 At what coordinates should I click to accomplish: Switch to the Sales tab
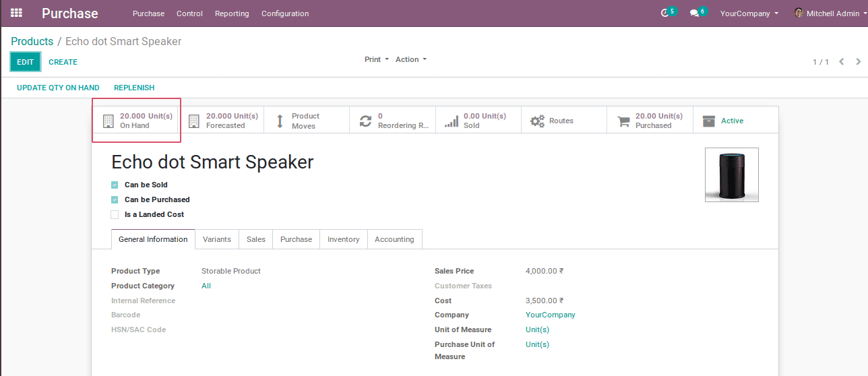point(256,239)
